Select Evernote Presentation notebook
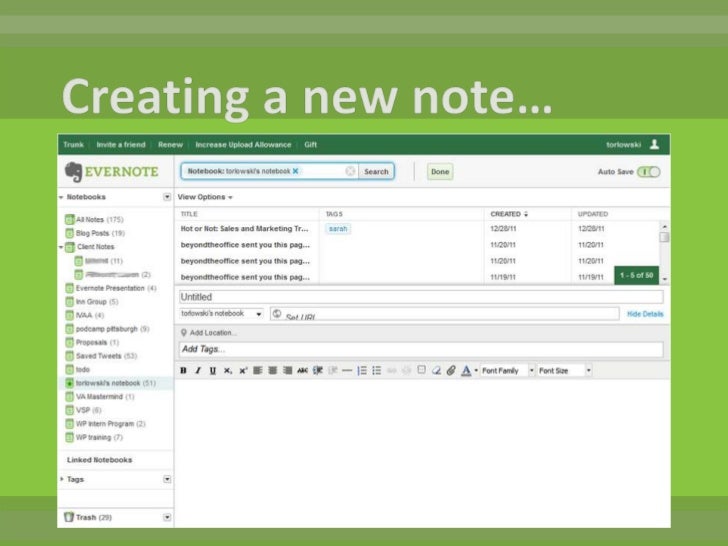 (111, 288)
